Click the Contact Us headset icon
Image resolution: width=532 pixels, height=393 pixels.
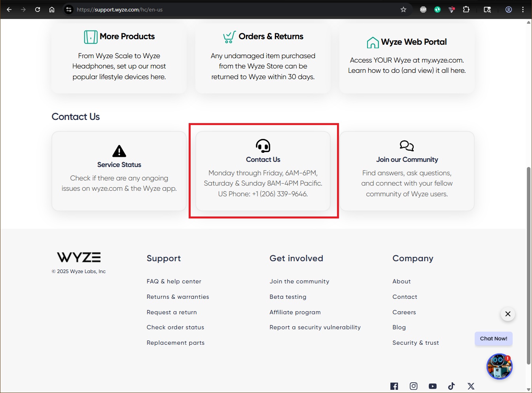coord(263,146)
